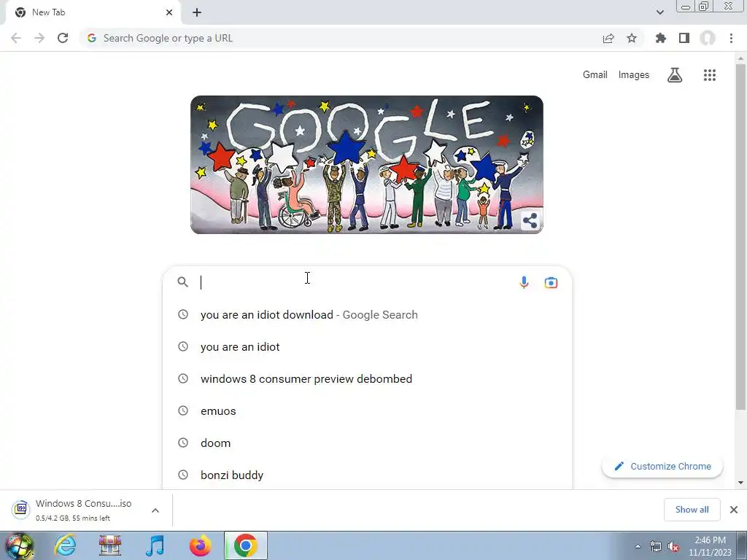
Task: Open the music note app on taskbar
Action: coord(155,545)
